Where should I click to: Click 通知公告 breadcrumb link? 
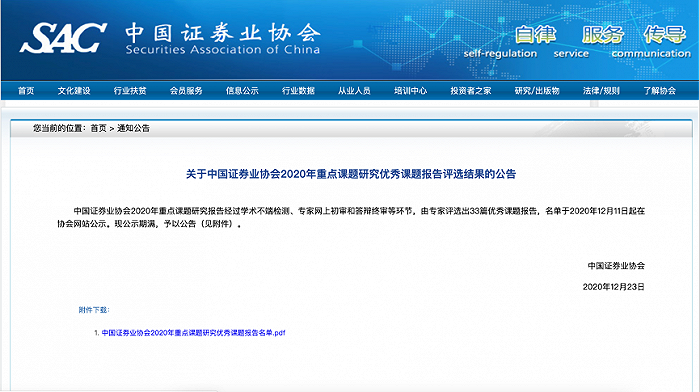pyautogui.click(x=133, y=128)
